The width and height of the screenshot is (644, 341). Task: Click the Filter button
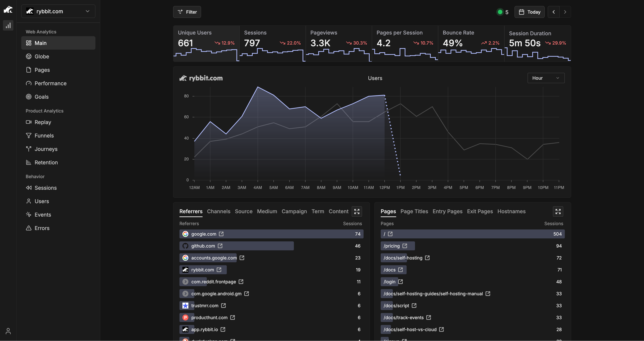pos(187,12)
